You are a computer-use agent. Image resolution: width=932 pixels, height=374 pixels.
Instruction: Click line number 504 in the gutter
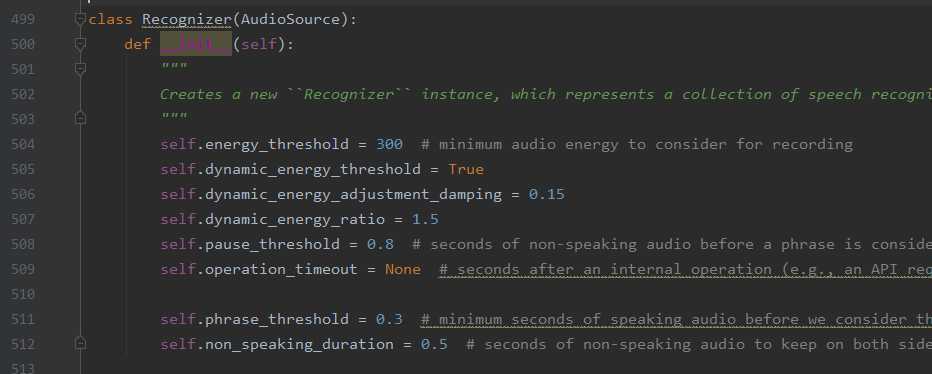point(23,144)
